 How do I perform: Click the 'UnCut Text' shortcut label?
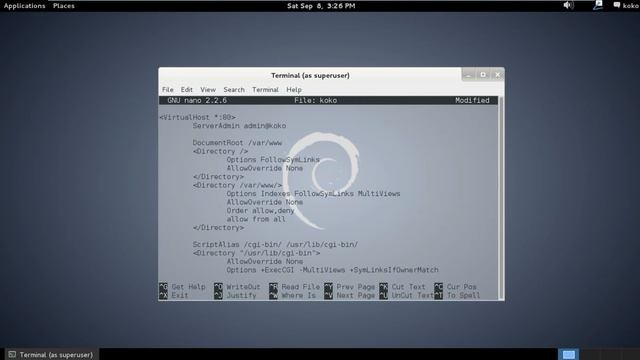pos(413,296)
